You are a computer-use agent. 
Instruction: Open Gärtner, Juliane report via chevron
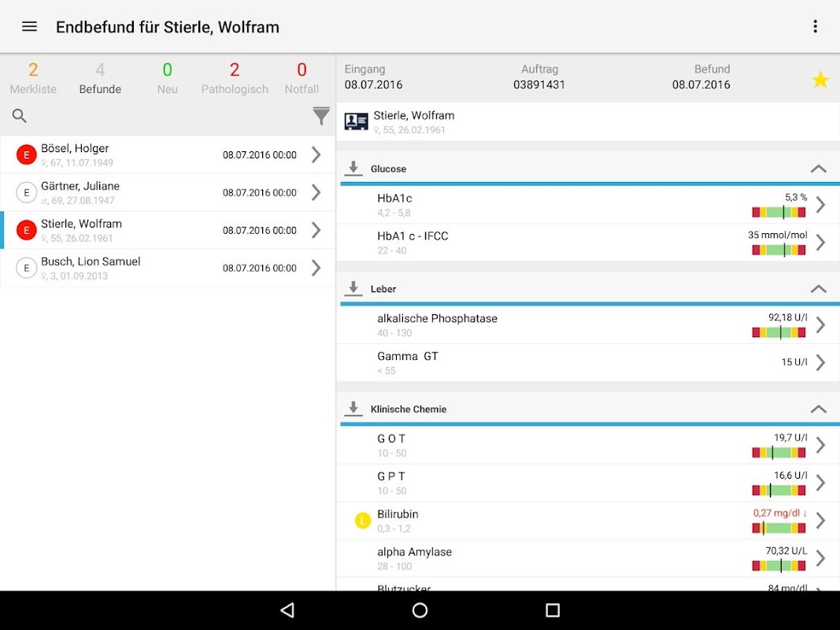[316, 192]
